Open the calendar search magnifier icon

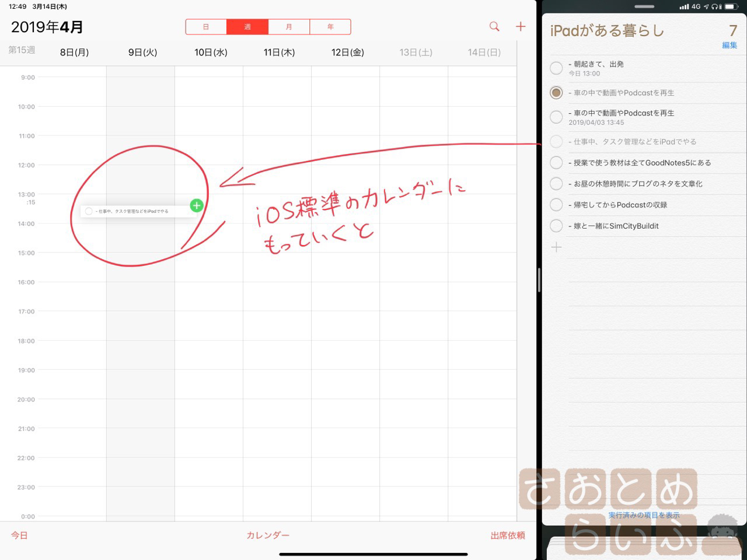coord(494,26)
